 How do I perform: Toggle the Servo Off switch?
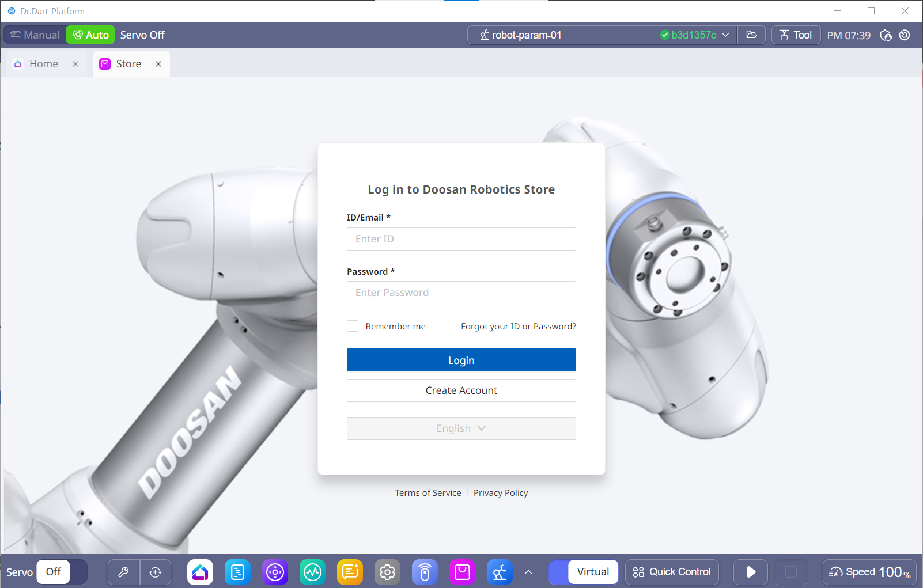62,572
